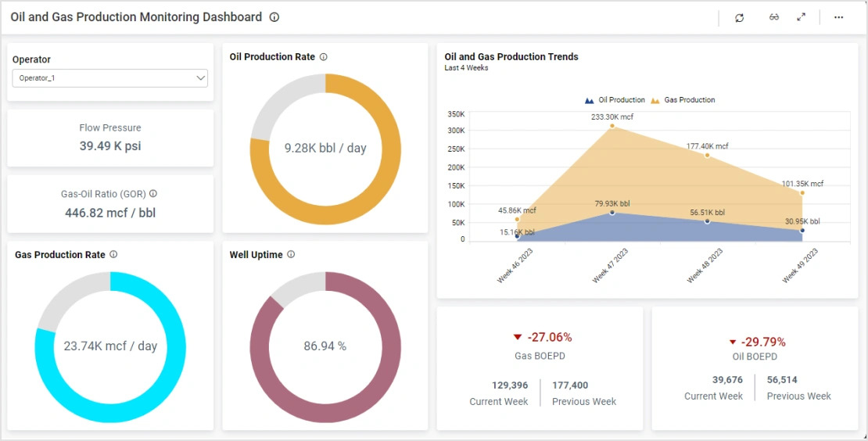Open the Operator dropdown
Image resolution: width=868 pixels, height=441 pixels.
(x=109, y=78)
